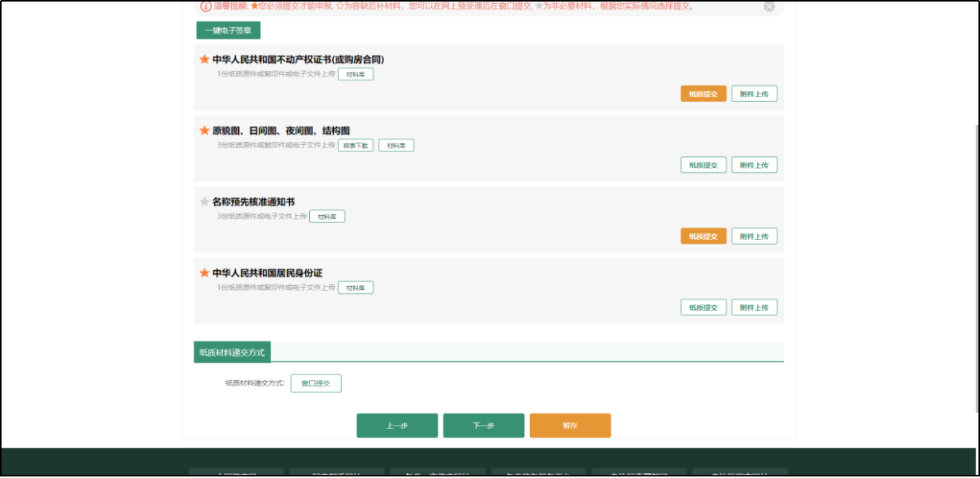Click the orange star beside 中华人民共和国不动产权证书

(204, 58)
